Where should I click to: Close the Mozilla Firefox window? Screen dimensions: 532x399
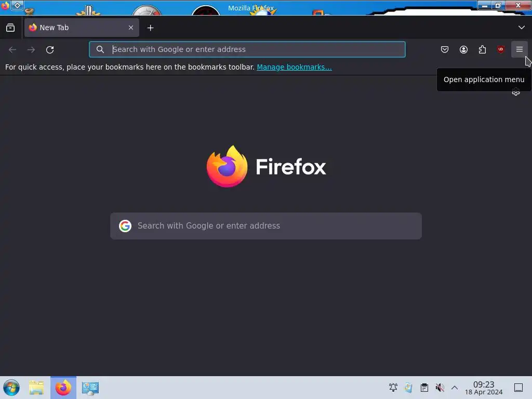(518, 5)
